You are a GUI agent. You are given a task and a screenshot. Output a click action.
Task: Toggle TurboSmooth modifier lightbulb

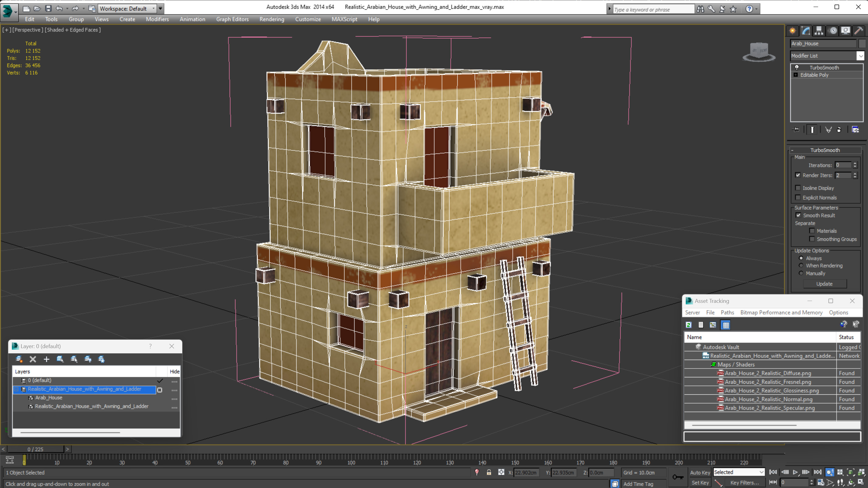(x=797, y=67)
